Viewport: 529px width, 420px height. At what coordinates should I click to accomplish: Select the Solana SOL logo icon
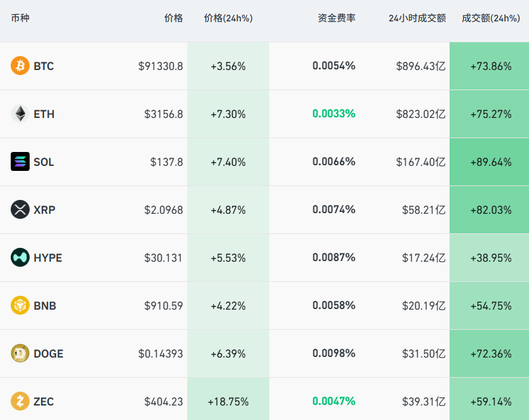coord(20,161)
